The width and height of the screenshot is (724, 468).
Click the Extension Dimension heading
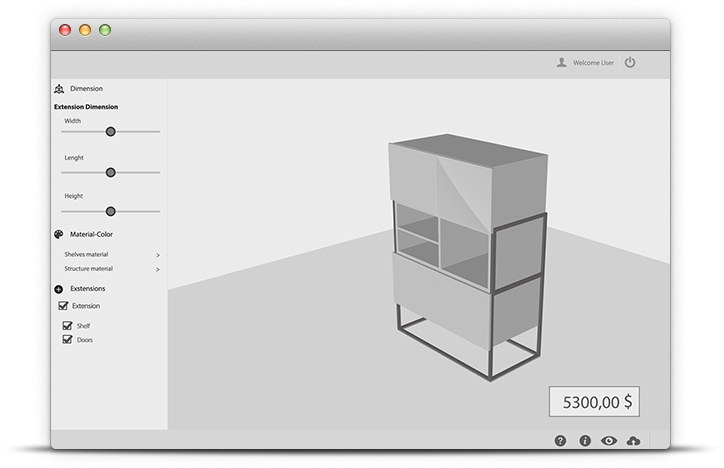coord(86,107)
